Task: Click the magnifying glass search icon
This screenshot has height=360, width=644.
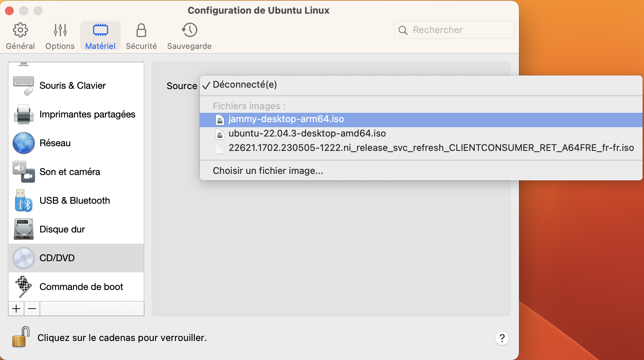Action: pos(403,30)
